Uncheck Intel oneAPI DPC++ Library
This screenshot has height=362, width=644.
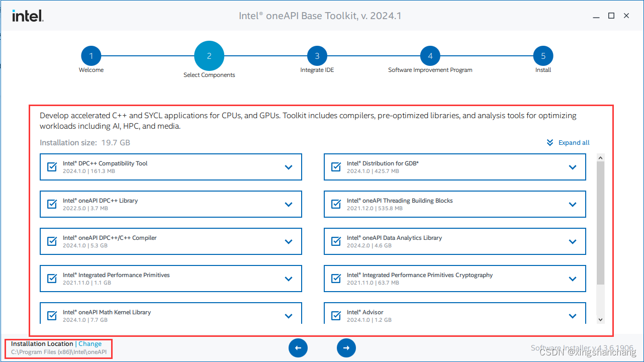click(x=52, y=204)
